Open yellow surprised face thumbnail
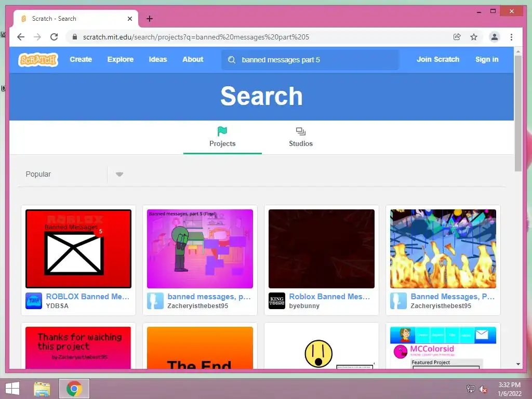 click(322, 348)
